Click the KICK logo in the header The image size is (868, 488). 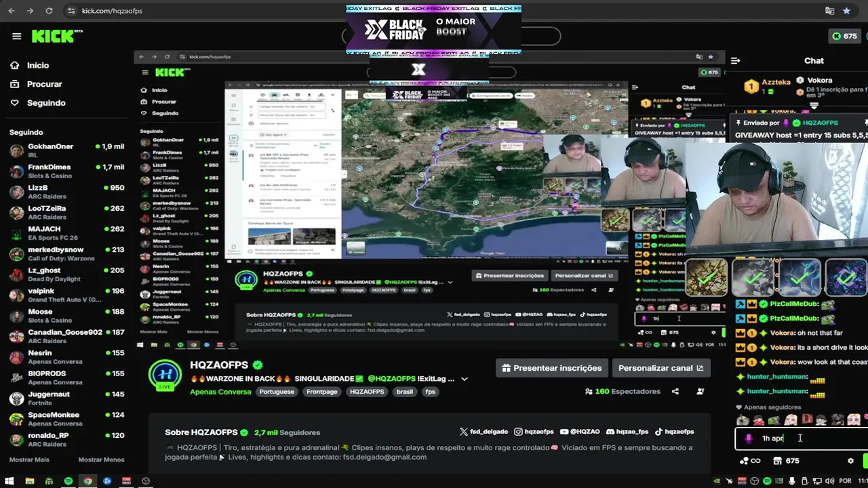coord(53,36)
